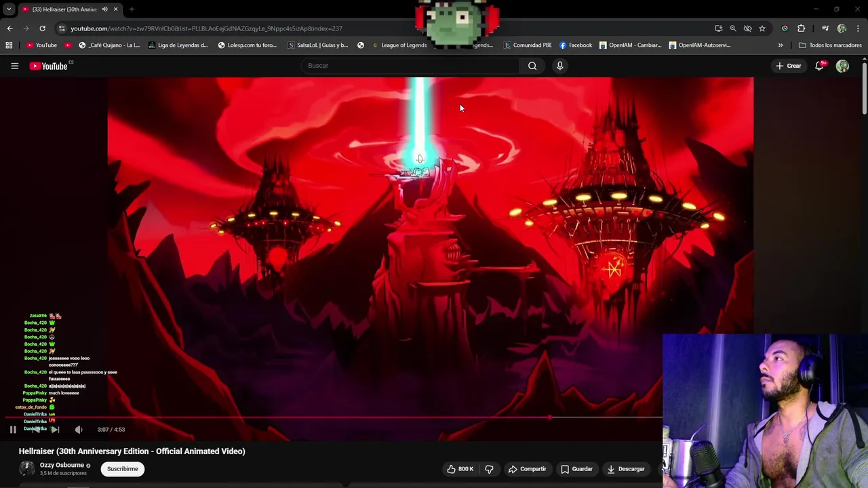Open Todos los marcadores folder
Screen dimensions: 868x488
(x=830, y=45)
